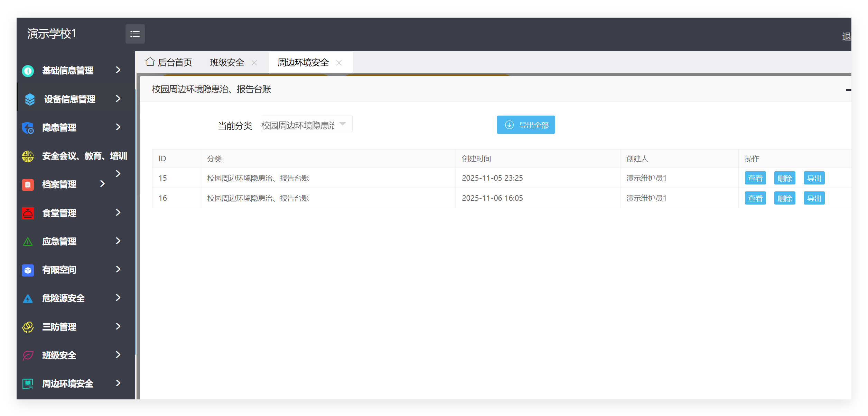Viewport: 868px width, 416px height.
Task: Click the 后台首页 home icon
Action: [x=150, y=62]
